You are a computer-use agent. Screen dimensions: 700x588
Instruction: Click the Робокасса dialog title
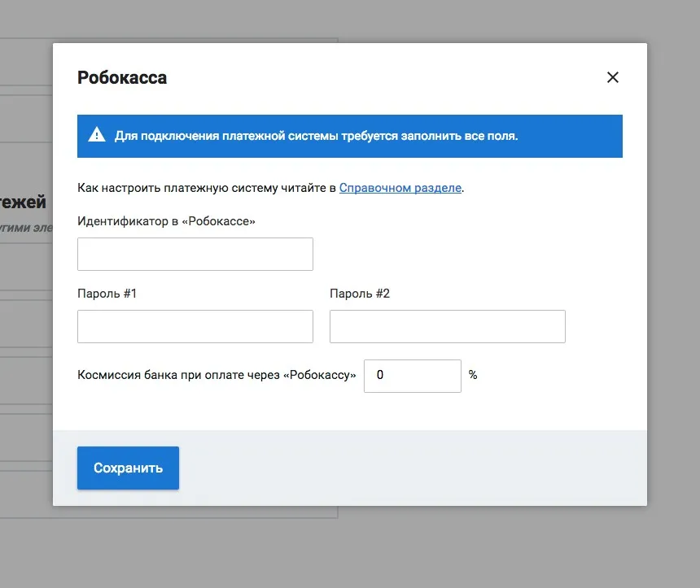pos(122,77)
